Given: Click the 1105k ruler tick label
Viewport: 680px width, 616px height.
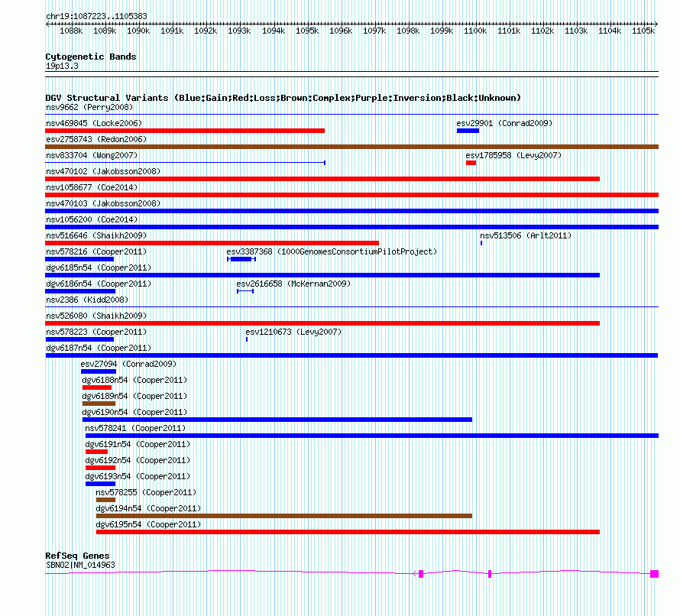Looking at the screenshot, I should point(643,31).
